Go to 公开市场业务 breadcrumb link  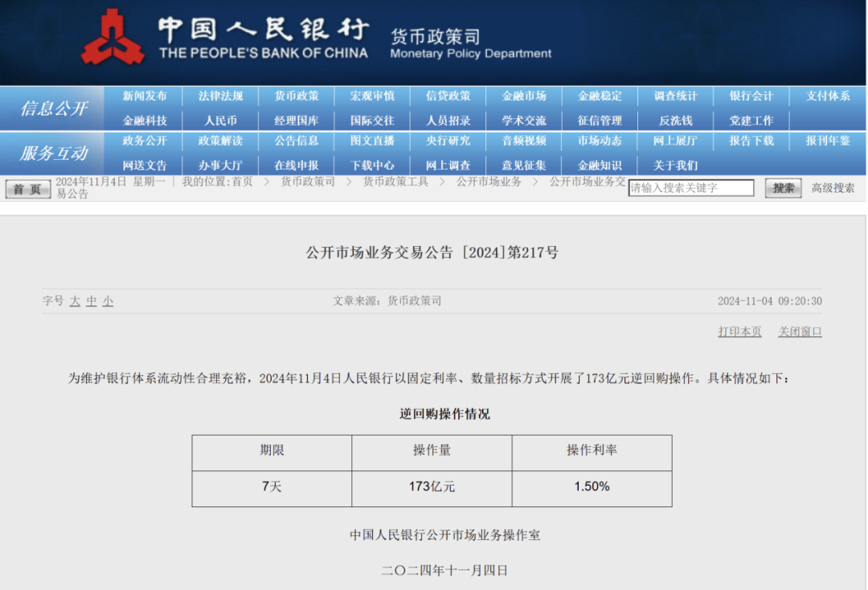[x=489, y=182]
